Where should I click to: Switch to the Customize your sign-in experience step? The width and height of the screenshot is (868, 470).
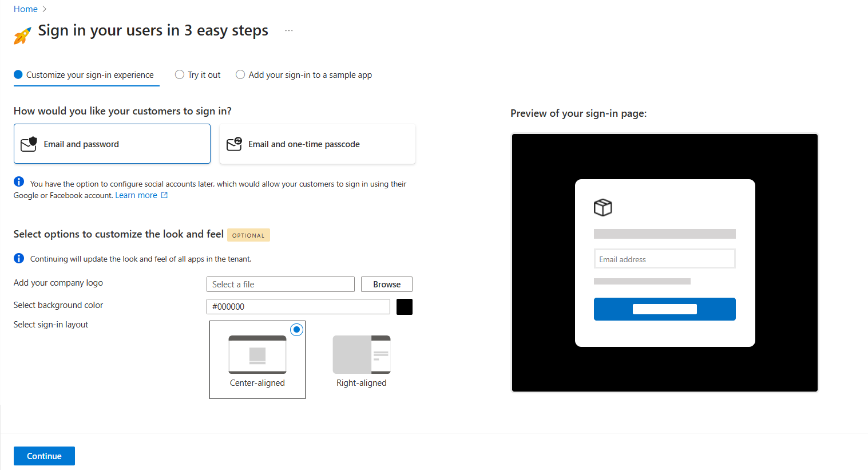pos(86,74)
